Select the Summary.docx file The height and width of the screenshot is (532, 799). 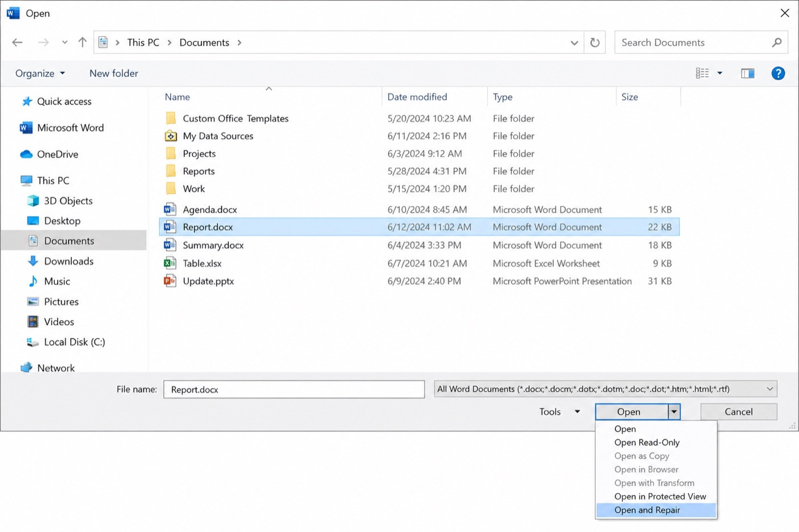[x=213, y=245]
